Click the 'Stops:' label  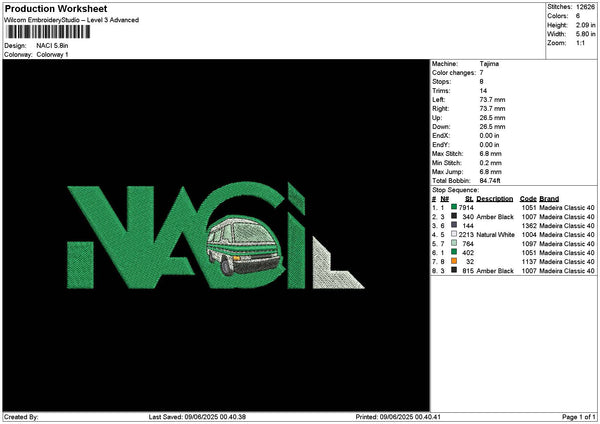tap(442, 82)
